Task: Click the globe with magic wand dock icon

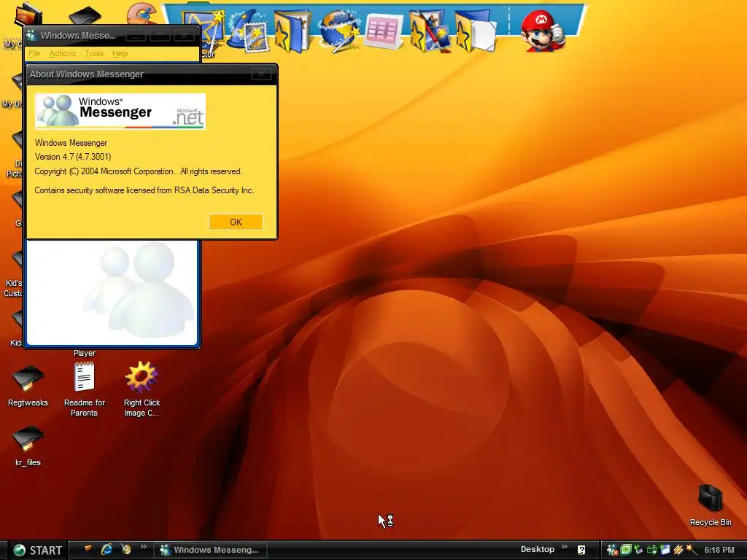Action: (339, 31)
